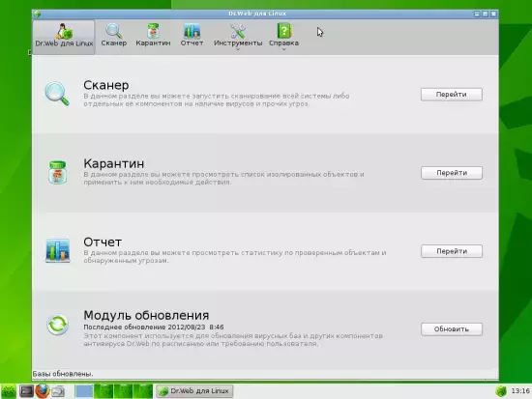532x399 pixels.
Task: Close the Dr.Web для Linux window
Action: [x=493, y=14]
